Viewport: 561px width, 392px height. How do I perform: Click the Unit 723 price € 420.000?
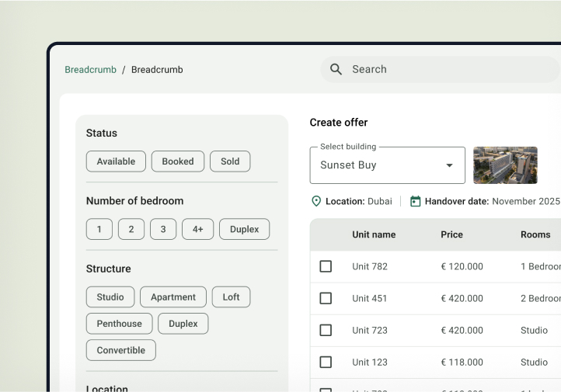pyautogui.click(x=462, y=331)
